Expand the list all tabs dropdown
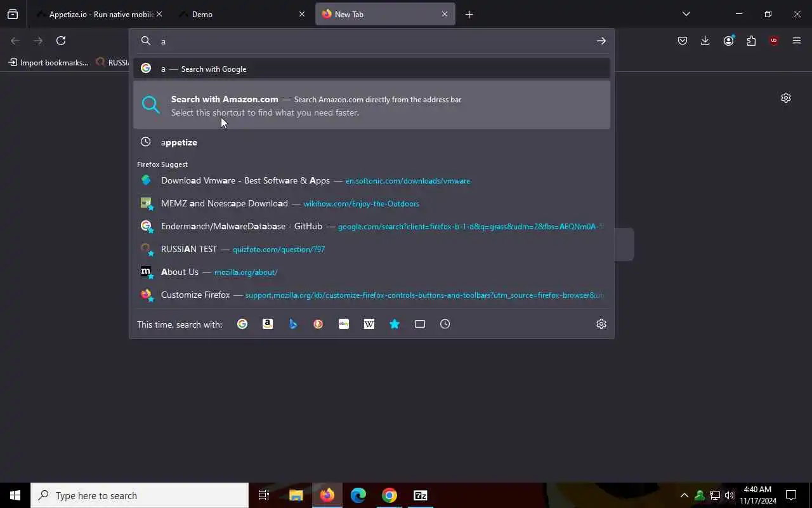 [686, 14]
